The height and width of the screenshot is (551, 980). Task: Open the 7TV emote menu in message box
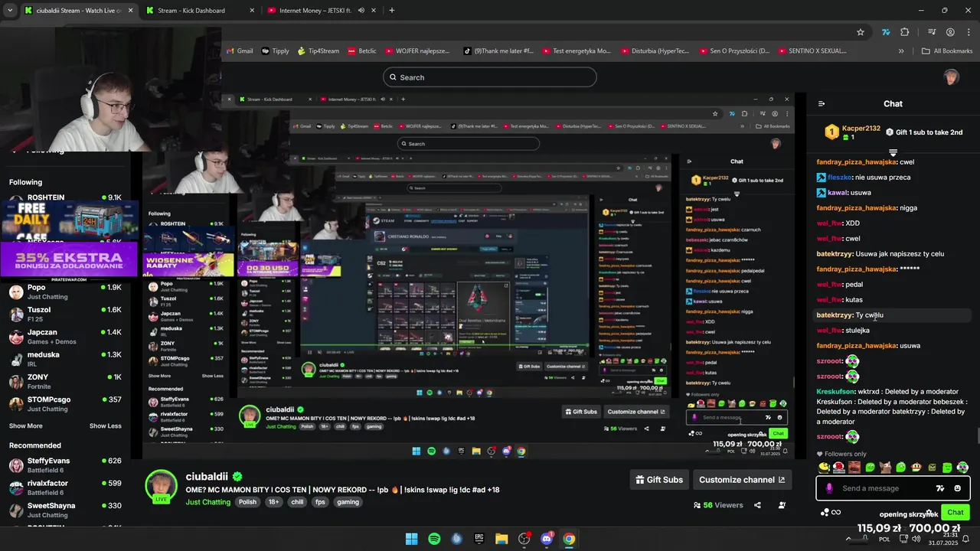coord(940,488)
